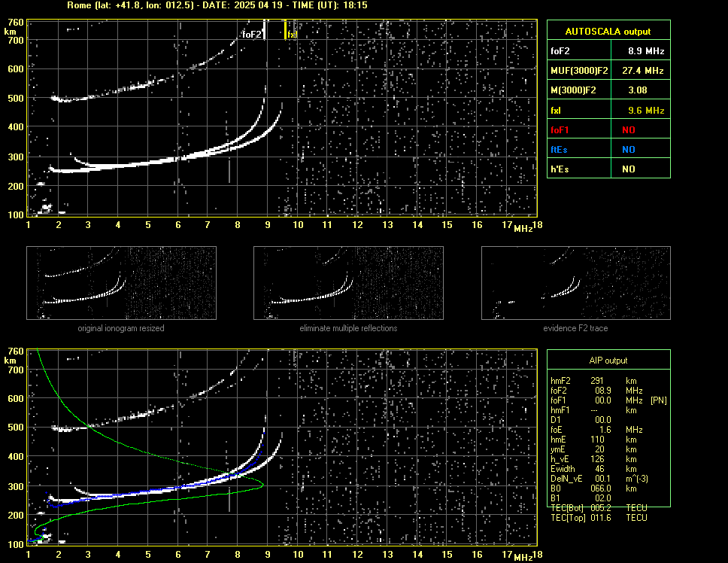Click the 9 MHz tick label on top ionogram
The height and width of the screenshot is (563, 728).
click(x=268, y=225)
